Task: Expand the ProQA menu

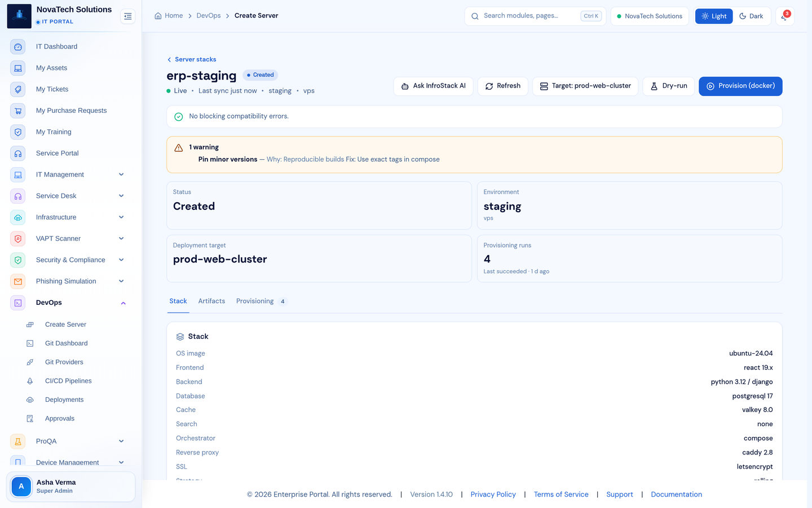Action: (121, 441)
